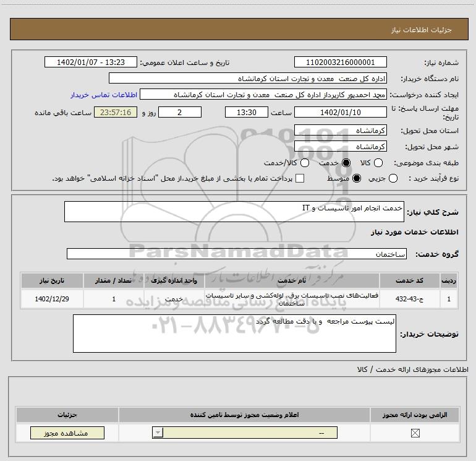Click the ردیف column header
Image resolution: width=476 pixels, height=461 pixels.
pos(449,280)
